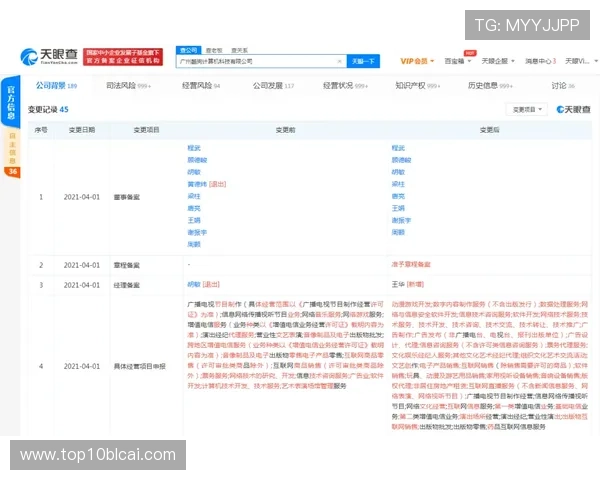Viewport: 600px width, 480px height.
Task: Click the 具体经营项目申报 cell in row 4
Action: 140,366
